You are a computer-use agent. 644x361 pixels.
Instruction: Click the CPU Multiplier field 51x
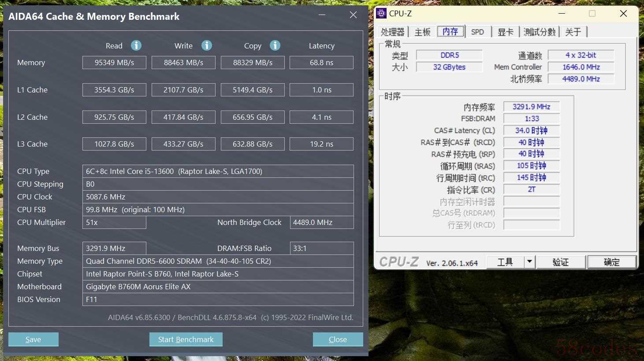[114, 222]
